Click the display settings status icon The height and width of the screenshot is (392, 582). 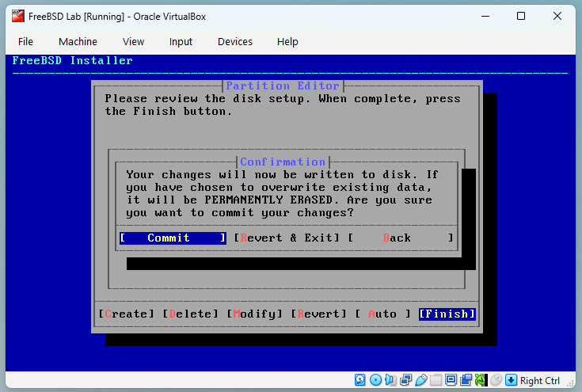[451, 380]
